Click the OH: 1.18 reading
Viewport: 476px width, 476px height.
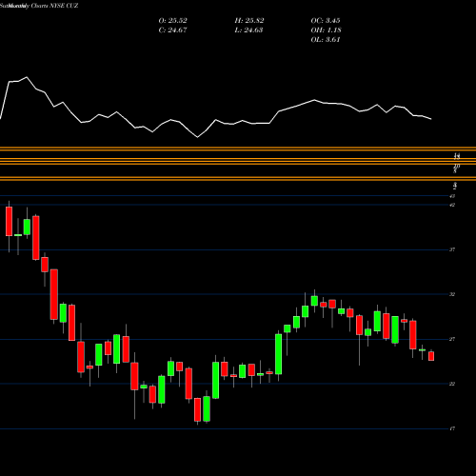(x=326, y=30)
